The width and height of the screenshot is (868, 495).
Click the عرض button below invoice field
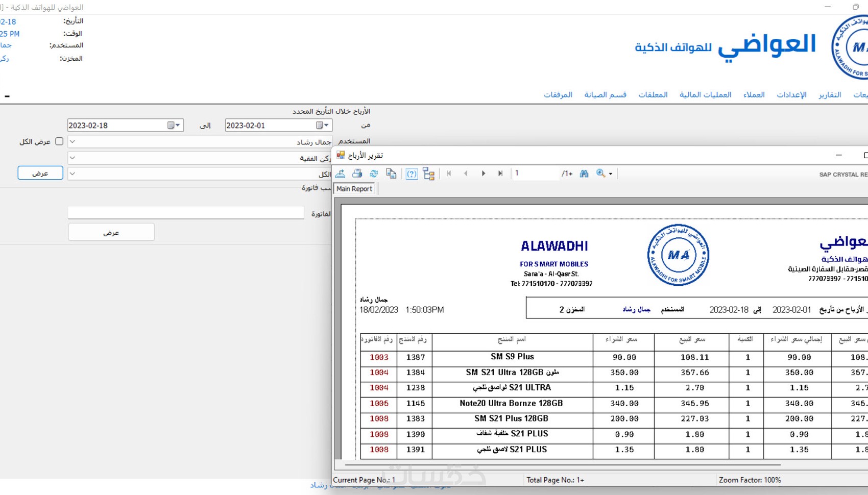pyautogui.click(x=111, y=232)
